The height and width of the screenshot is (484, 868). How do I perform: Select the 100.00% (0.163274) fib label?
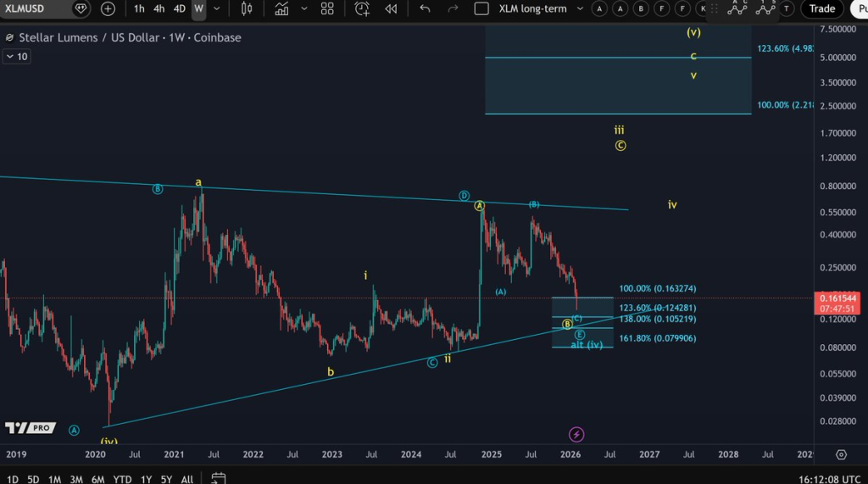pos(658,288)
